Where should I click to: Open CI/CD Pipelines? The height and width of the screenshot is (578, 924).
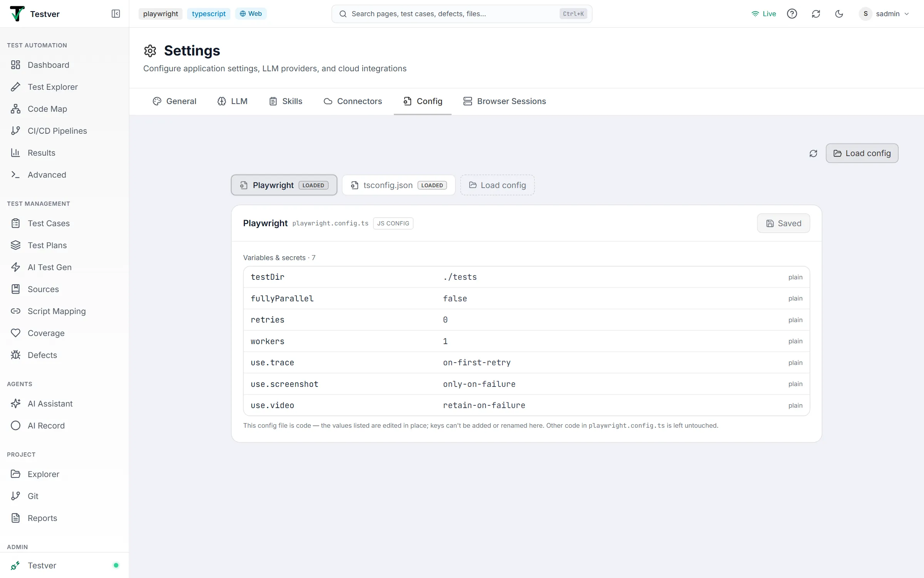click(x=64, y=131)
